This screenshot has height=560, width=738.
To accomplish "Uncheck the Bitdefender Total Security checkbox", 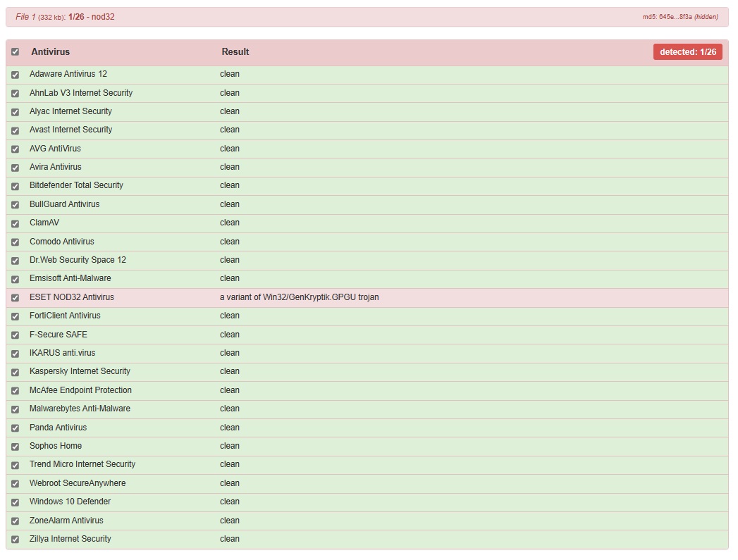I will click(x=15, y=186).
